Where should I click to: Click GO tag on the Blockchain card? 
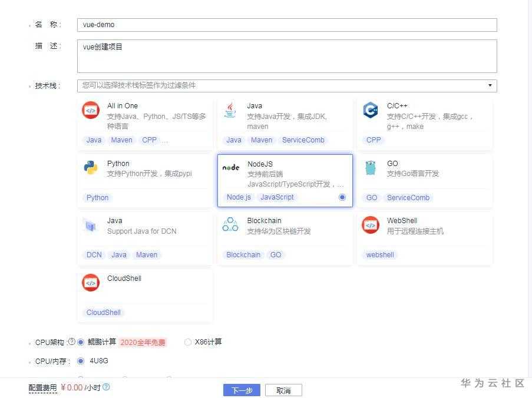(276, 254)
